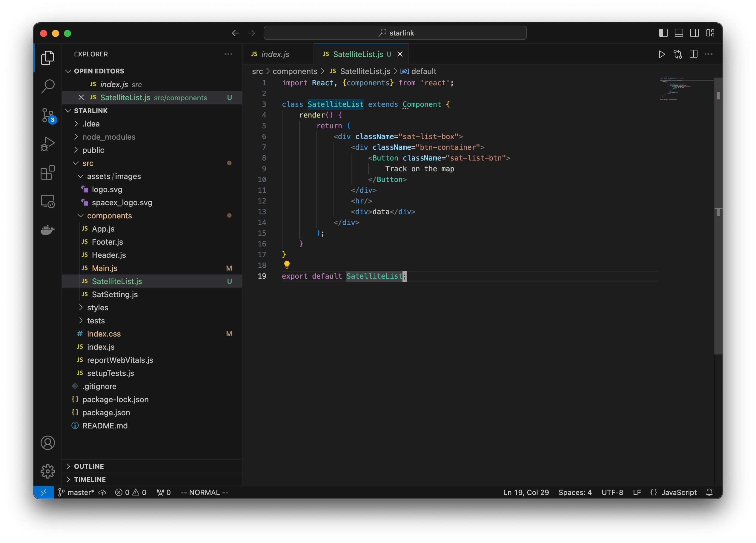This screenshot has height=543, width=756.
Task: Collapse the components folder
Action: [109, 215]
